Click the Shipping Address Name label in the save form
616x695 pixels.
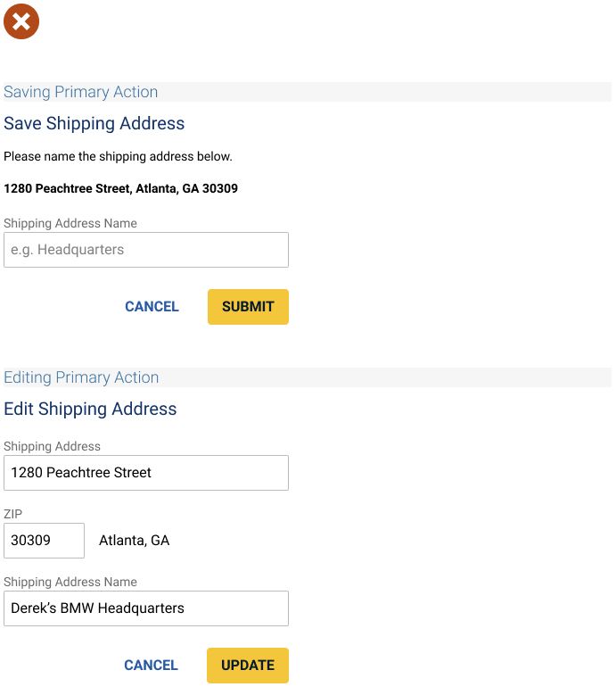pos(70,223)
